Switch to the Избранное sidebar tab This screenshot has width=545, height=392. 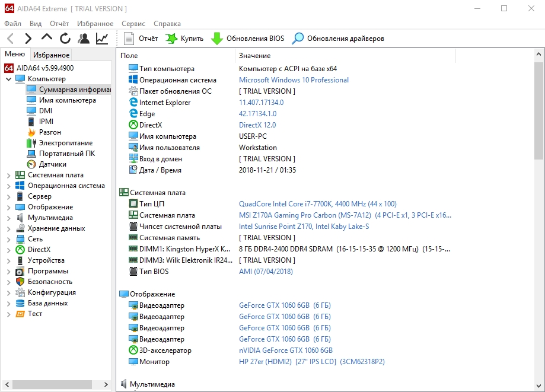coord(51,55)
